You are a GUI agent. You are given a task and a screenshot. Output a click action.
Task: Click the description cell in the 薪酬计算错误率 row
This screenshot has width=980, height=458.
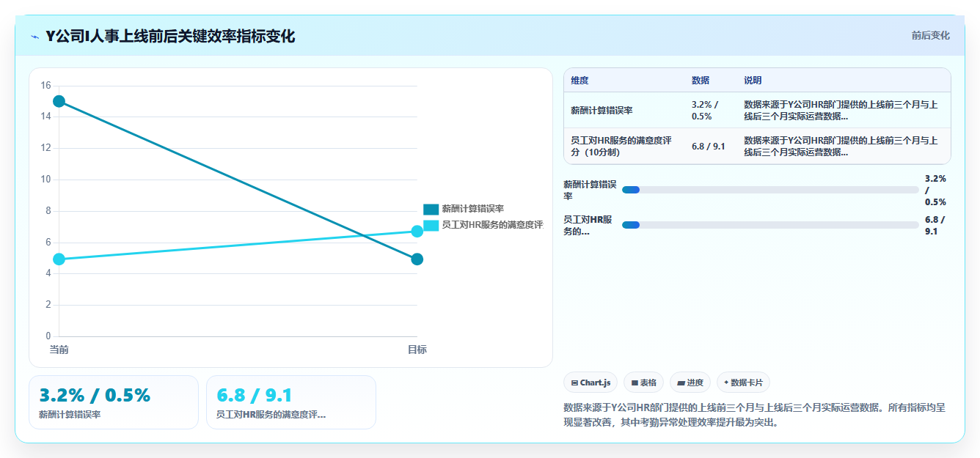point(844,110)
